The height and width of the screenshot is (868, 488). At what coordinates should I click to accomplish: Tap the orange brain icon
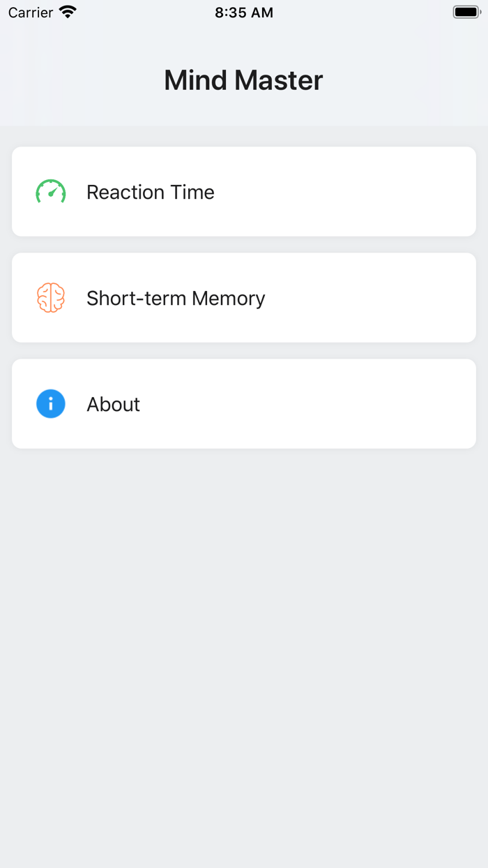(x=51, y=298)
